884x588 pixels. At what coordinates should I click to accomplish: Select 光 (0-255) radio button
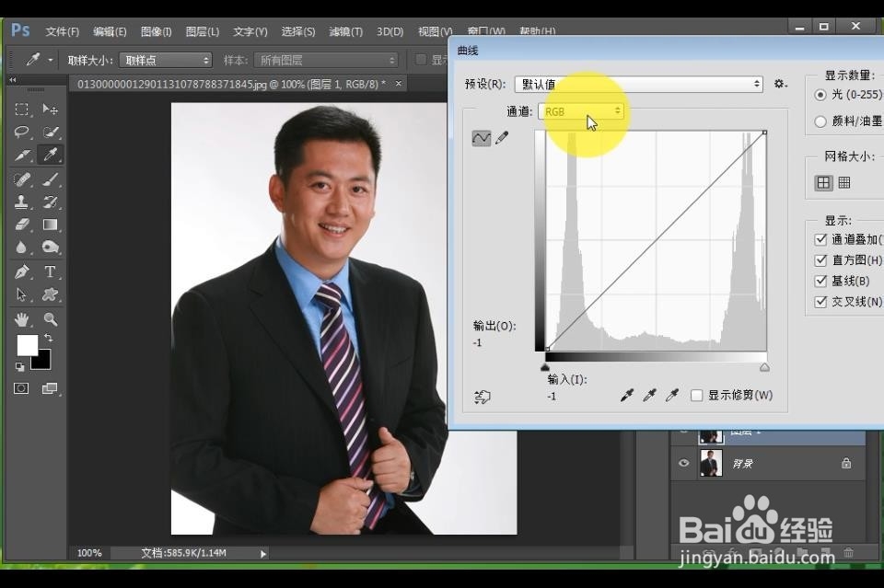820,95
